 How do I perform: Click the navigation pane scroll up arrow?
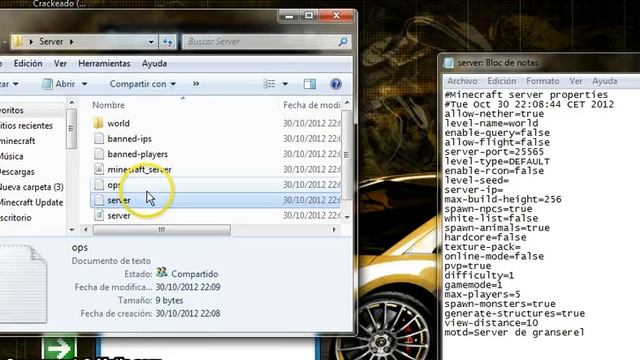[x=72, y=102]
